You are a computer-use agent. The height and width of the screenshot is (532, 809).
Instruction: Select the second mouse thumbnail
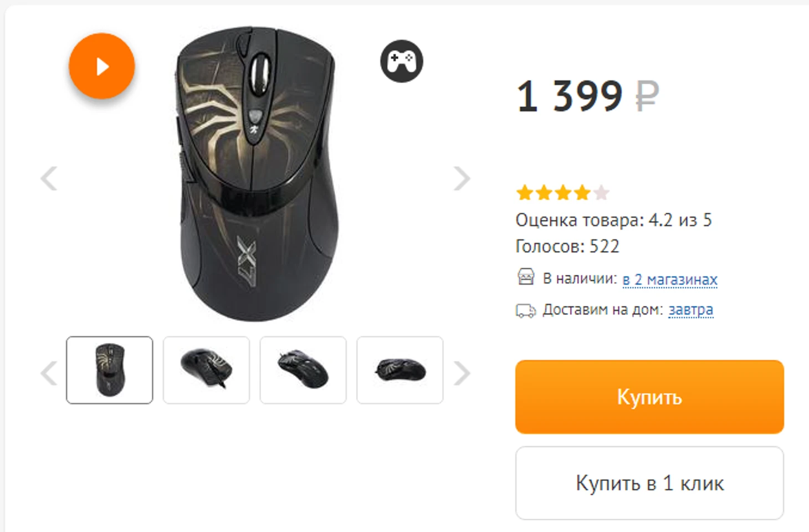pos(206,370)
